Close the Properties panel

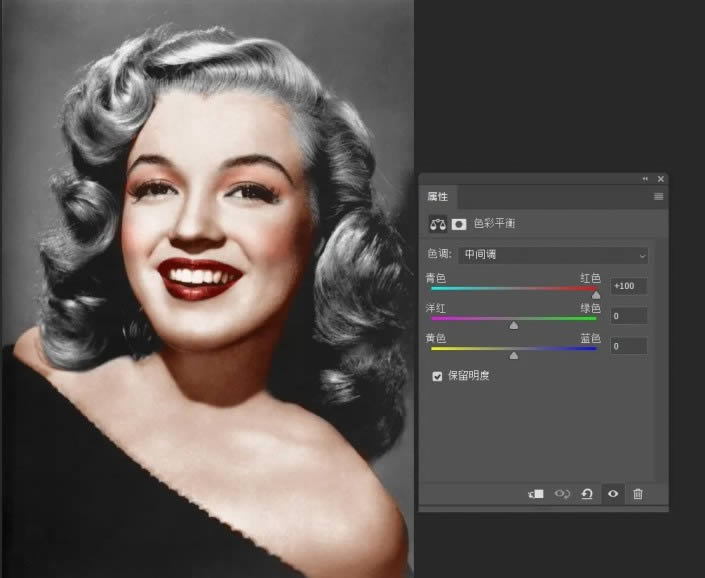click(660, 179)
